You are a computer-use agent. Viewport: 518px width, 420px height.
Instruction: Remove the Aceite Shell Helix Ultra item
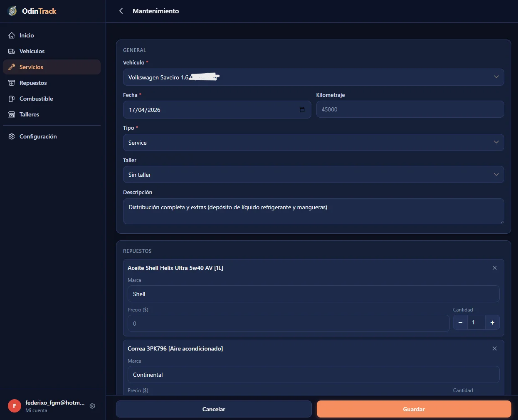click(x=495, y=268)
